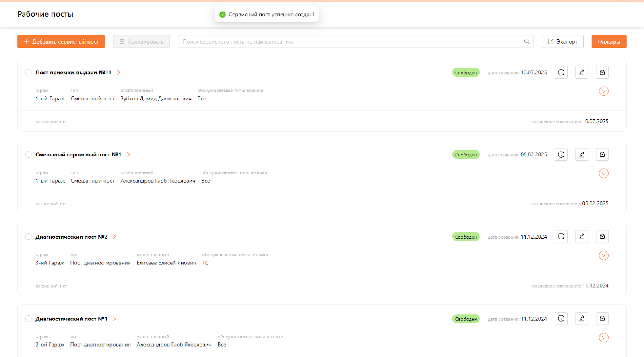Click the edit pencil for Диагностический пост №2
Image resolution: width=644 pixels, height=357 pixels.
pyautogui.click(x=582, y=237)
